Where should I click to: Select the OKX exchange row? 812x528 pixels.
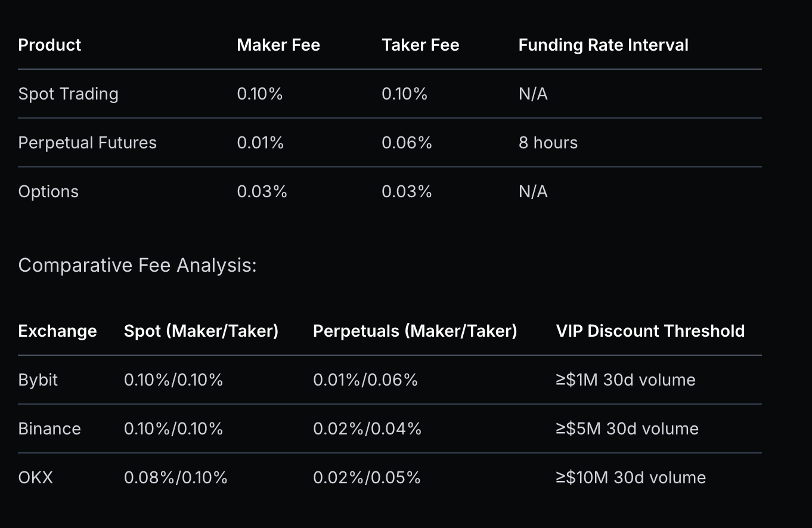click(x=36, y=478)
